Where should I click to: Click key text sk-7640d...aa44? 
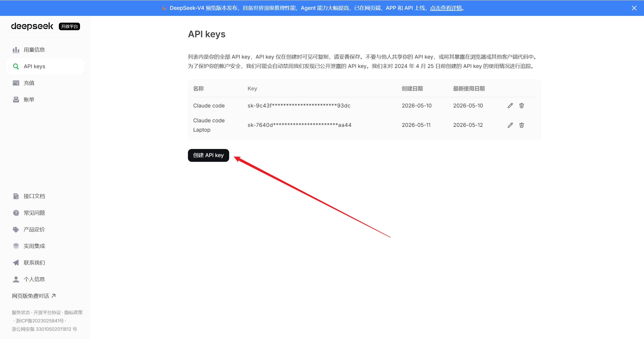coord(299,125)
